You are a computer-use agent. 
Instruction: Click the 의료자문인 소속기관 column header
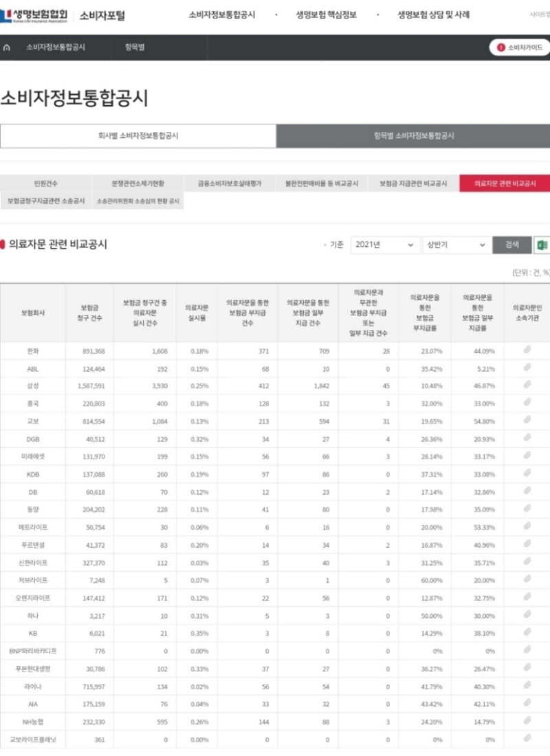click(x=527, y=313)
